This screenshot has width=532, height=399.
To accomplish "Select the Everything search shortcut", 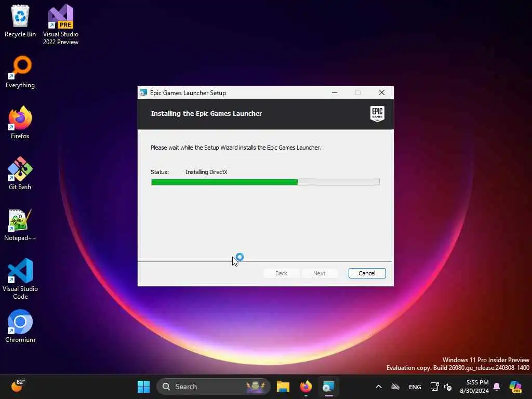I will (20, 72).
